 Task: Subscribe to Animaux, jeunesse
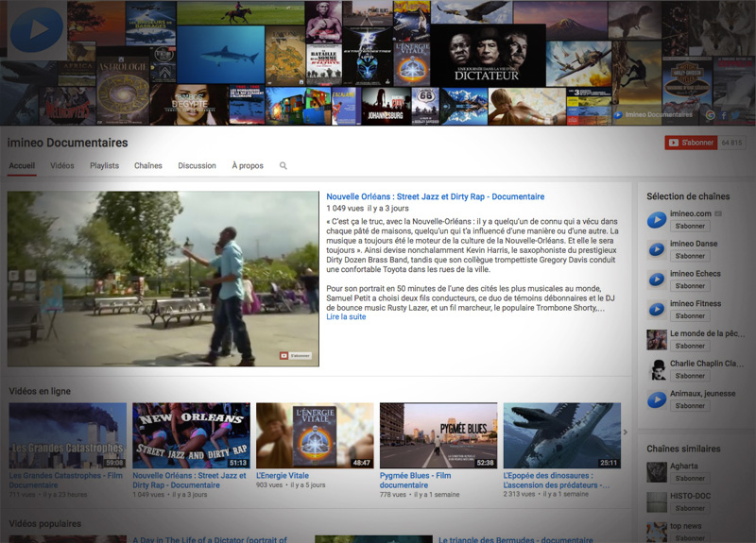click(690, 406)
